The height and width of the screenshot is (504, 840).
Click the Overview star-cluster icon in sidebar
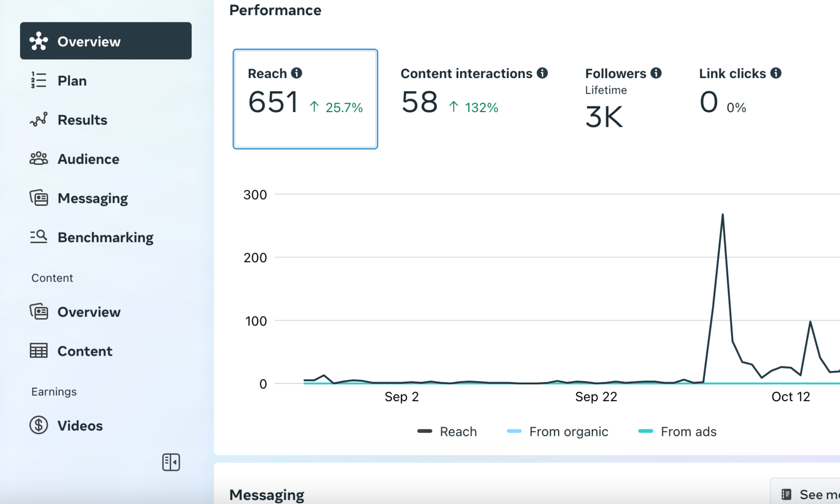[39, 41]
